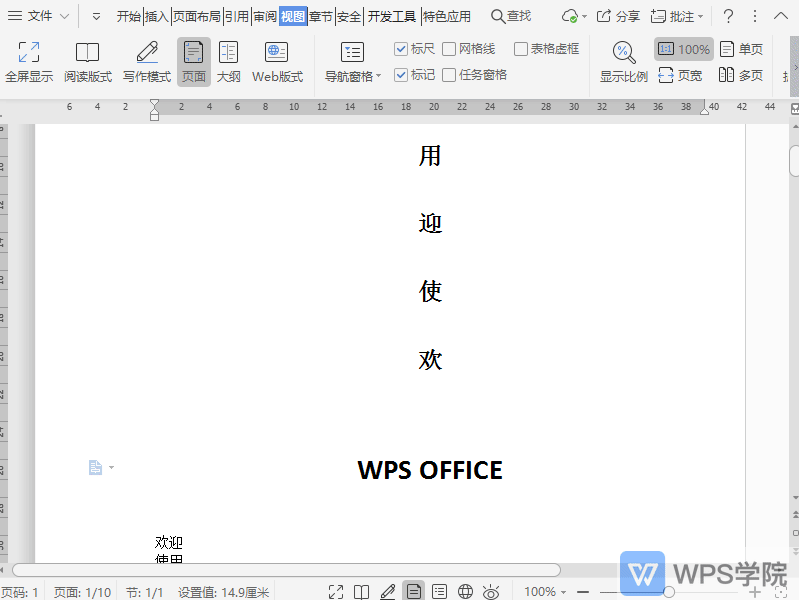Select the 视图 tab
799x600 pixels.
[293, 16]
